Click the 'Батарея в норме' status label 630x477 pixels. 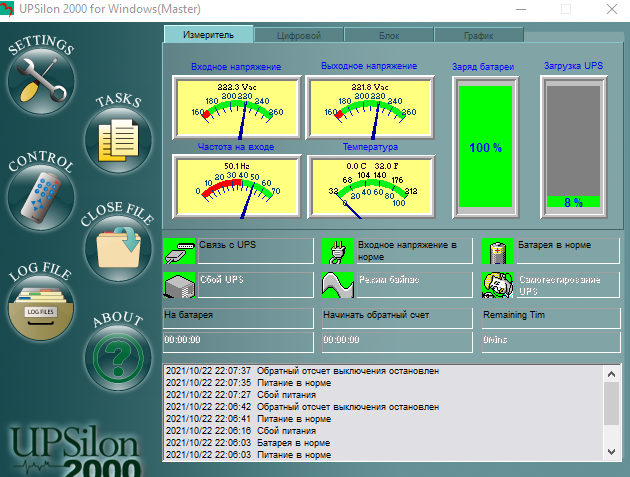(x=568, y=251)
